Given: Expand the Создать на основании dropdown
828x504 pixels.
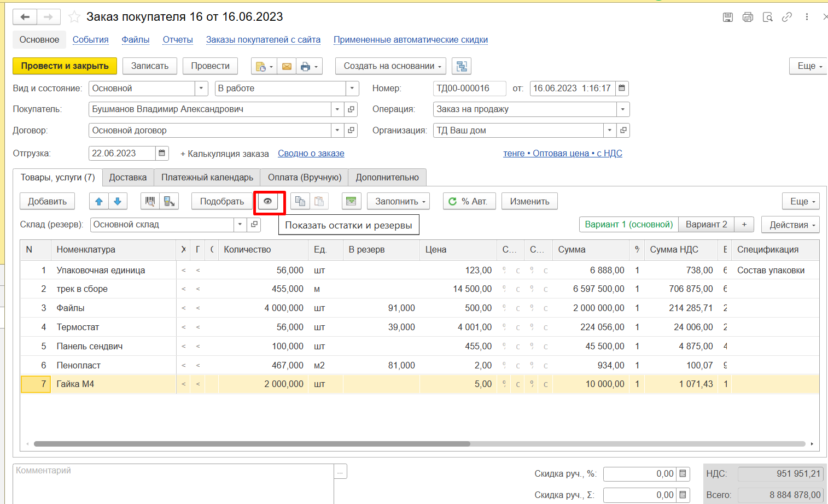Looking at the screenshot, I should [x=390, y=66].
